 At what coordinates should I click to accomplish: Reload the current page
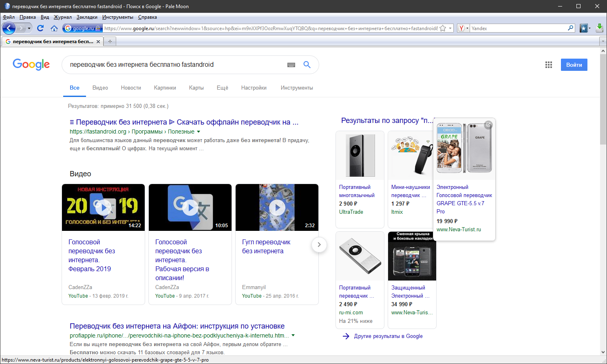click(x=40, y=28)
